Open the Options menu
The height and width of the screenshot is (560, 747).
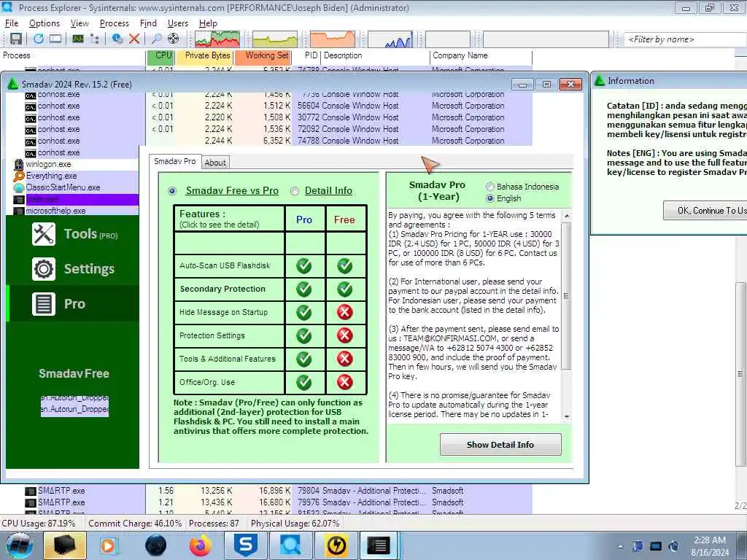(x=44, y=23)
